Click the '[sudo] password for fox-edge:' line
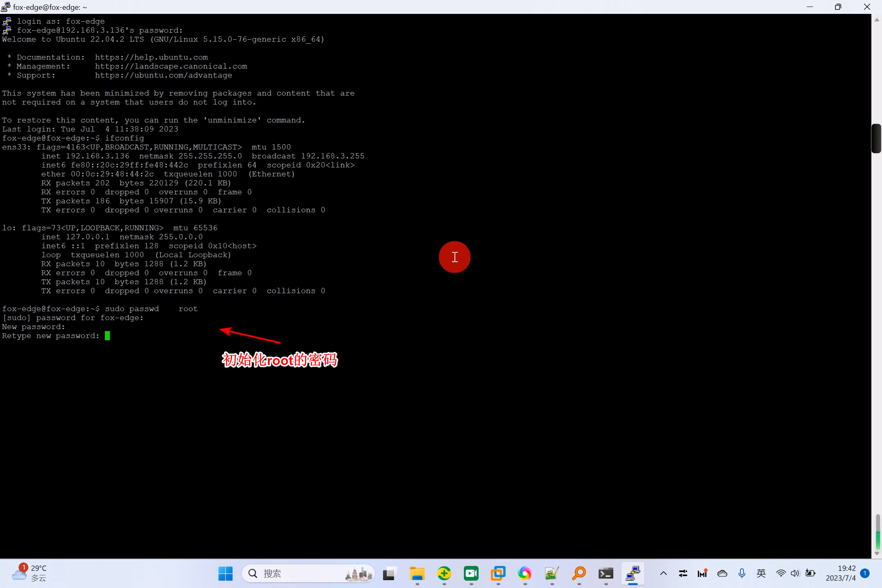 [x=73, y=318]
